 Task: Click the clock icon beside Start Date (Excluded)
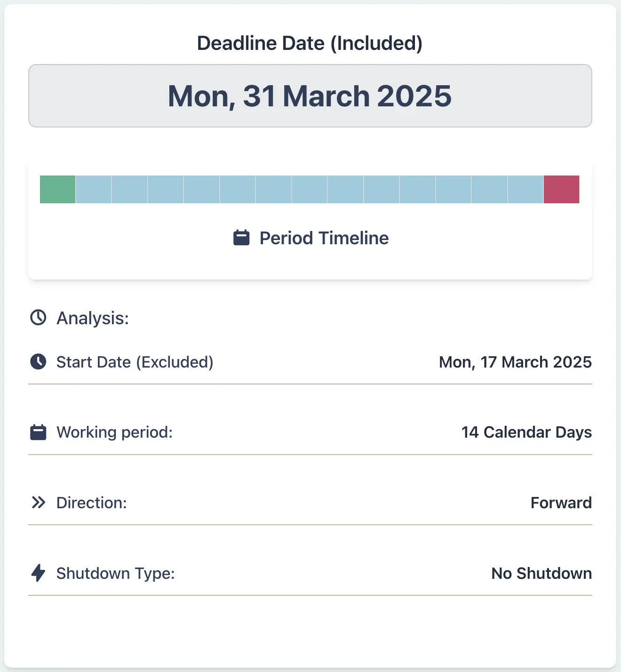tap(38, 362)
